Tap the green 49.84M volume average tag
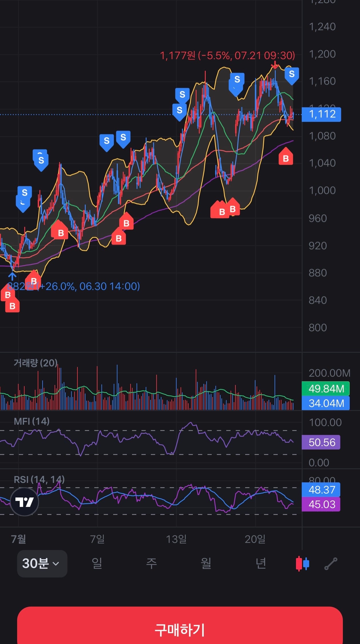 click(x=326, y=389)
